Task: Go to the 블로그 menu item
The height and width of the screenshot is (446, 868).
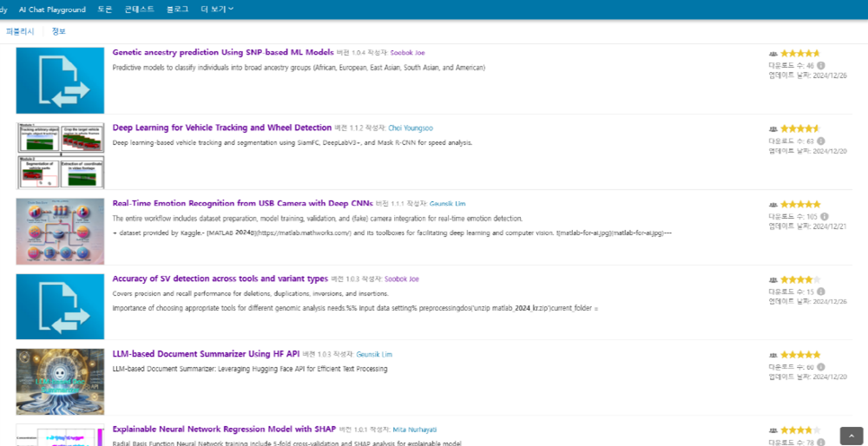Action: coord(177,9)
